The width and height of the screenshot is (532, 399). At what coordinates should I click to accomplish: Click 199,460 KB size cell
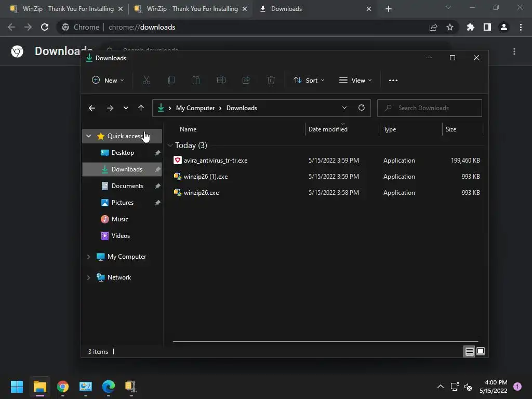coord(465,161)
